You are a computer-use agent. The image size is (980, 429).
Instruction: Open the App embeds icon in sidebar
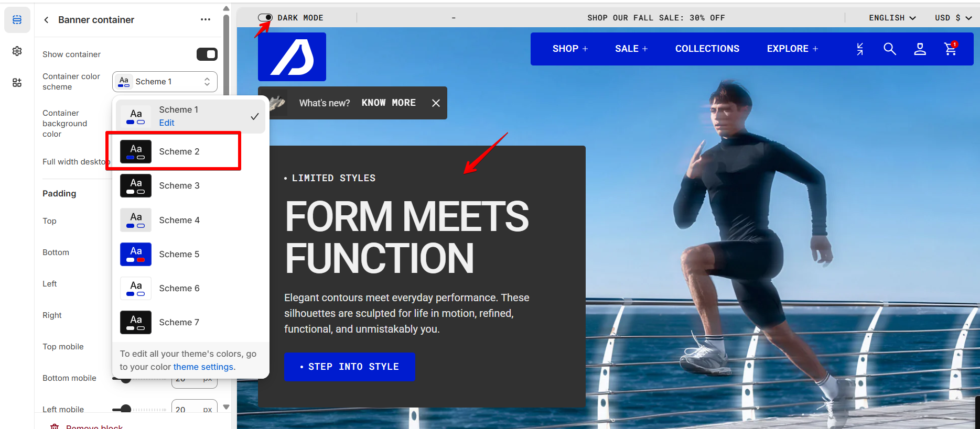(17, 82)
